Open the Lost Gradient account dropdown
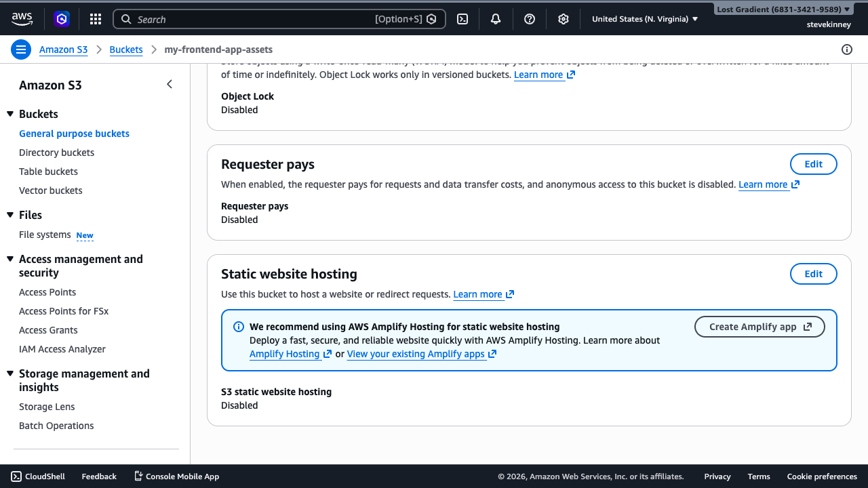This screenshot has height=488, width=868. pyautogui.click(x=783, y=9)
